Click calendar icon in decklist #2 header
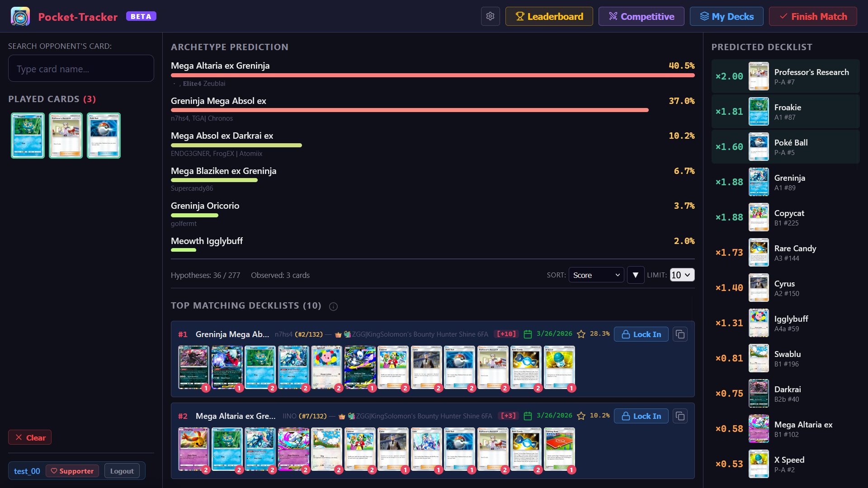The height and width of the screenshot is (488, 868). tap(528, 416)
